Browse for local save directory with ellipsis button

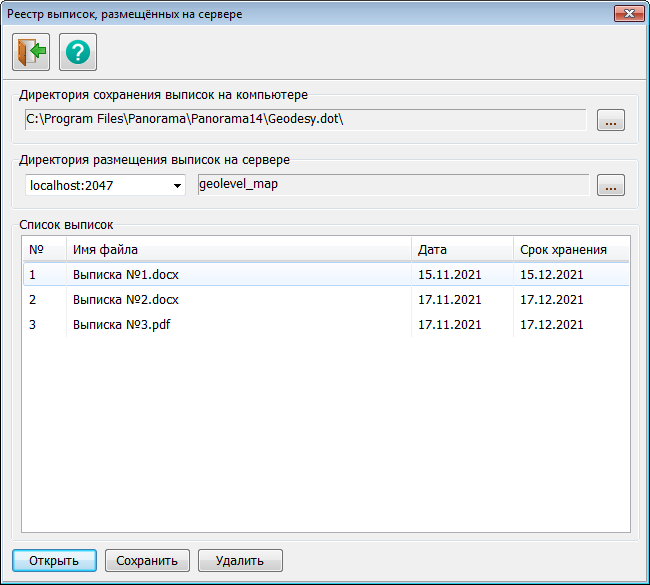tap(611, 121)
